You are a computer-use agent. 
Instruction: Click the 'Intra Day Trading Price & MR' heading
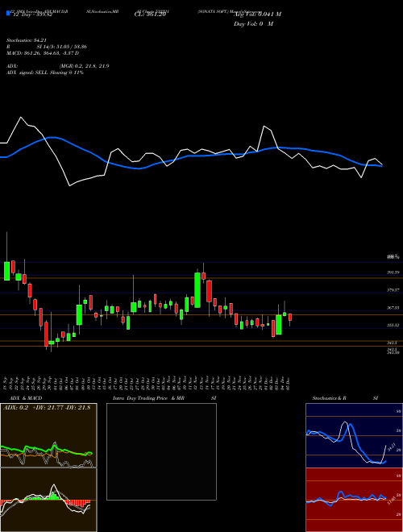pos(148,398)
